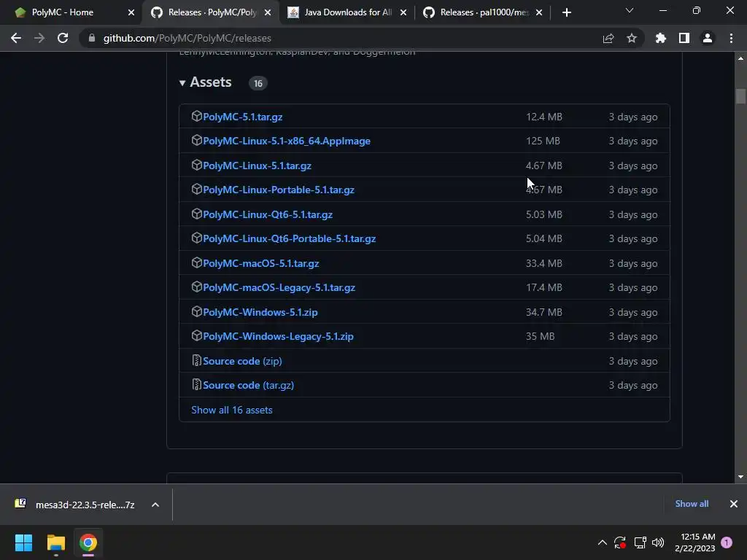The height and width of the screenshot is (560, 747).
Task: Open the clock showing 12:15 AM
Action: click(x=695, y=542)
